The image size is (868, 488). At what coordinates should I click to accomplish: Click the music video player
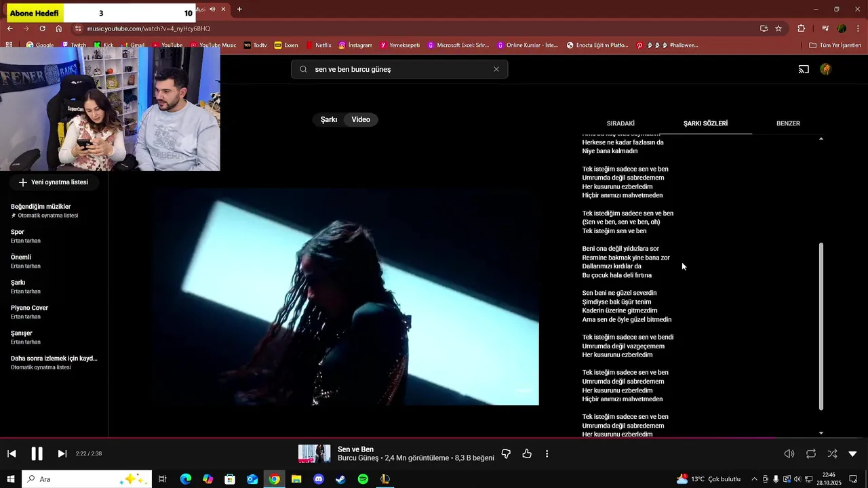click(345, 297)
